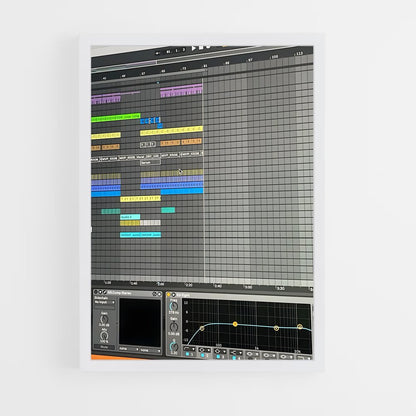Screen dimensions: 416x416
Task: Open band 7 filter type dropdown
Action: coord(285,356)
